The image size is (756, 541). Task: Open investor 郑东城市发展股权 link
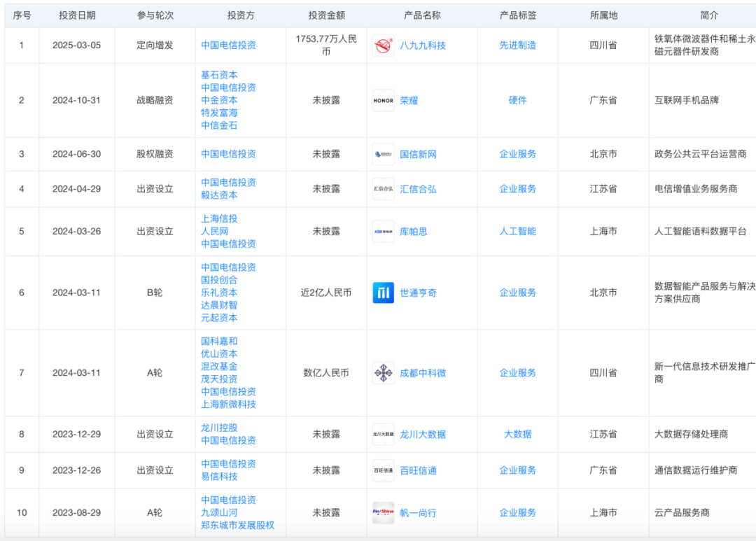coord(237,525)
